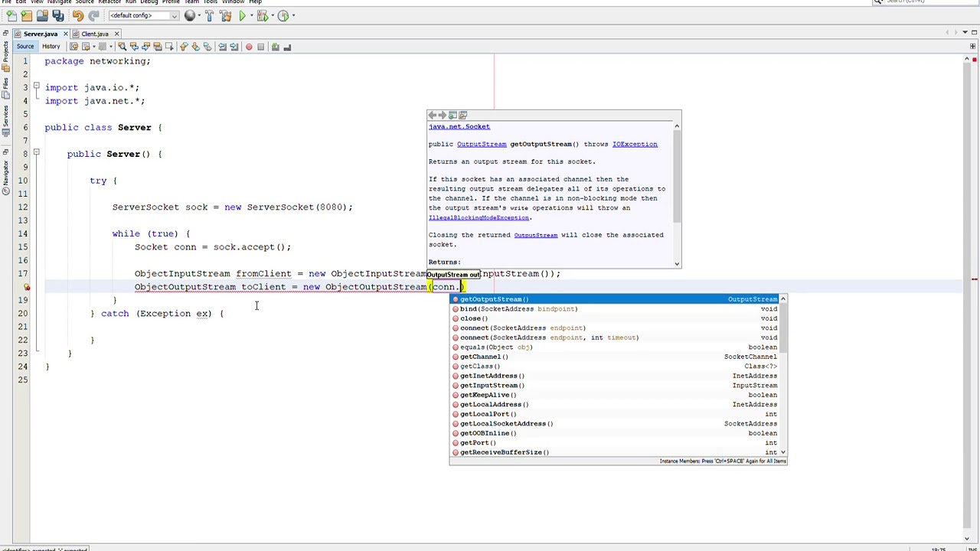Click the Find Previous Occurrence icon
The height and width of the screenshot is (551, 980).
pyautogui.click(x=134, y=47)
